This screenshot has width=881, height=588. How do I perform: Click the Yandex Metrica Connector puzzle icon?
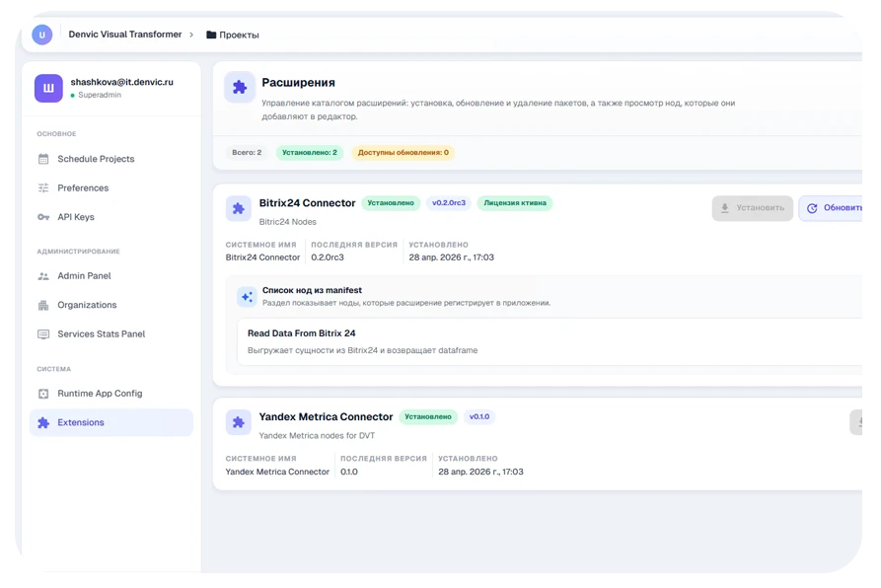pos(238,422)
